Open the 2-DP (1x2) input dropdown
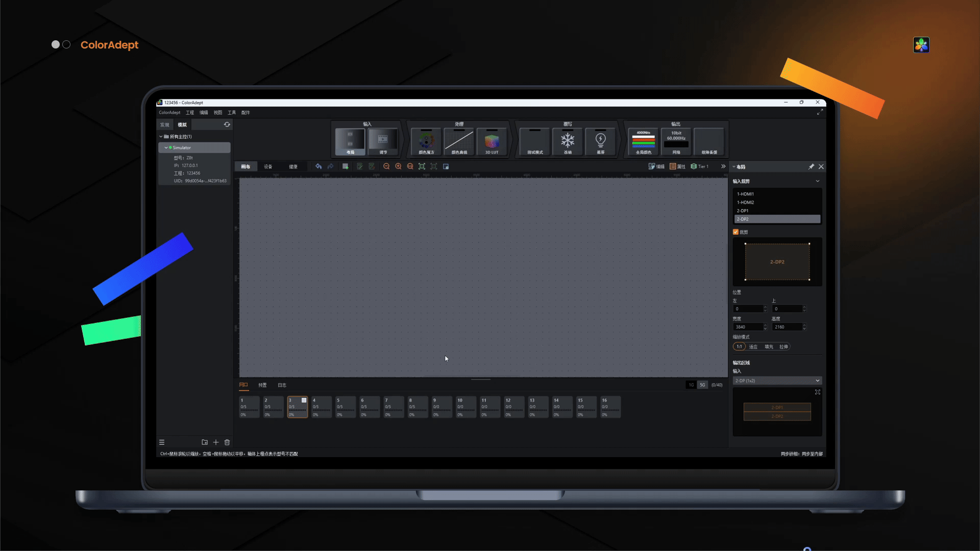Screen dimensions: 980x551 pyautogui.click(x=777, y=381)
